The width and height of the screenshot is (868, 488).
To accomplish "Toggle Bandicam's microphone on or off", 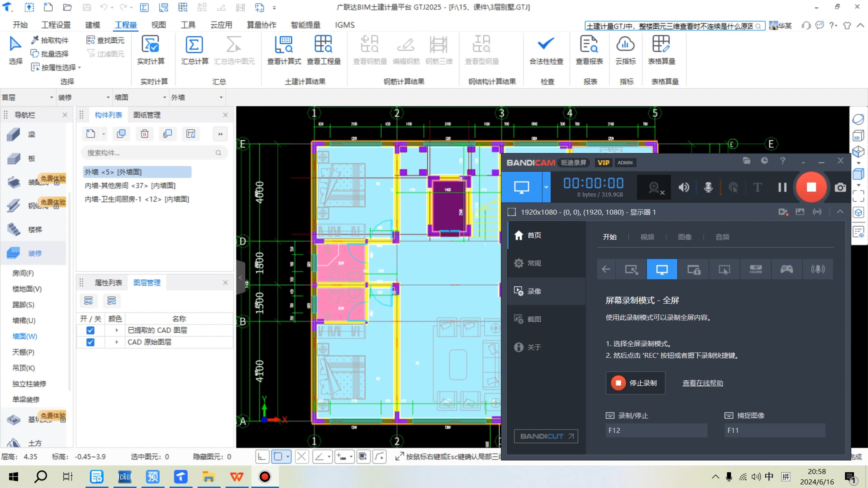I will (x=708, y=188).
